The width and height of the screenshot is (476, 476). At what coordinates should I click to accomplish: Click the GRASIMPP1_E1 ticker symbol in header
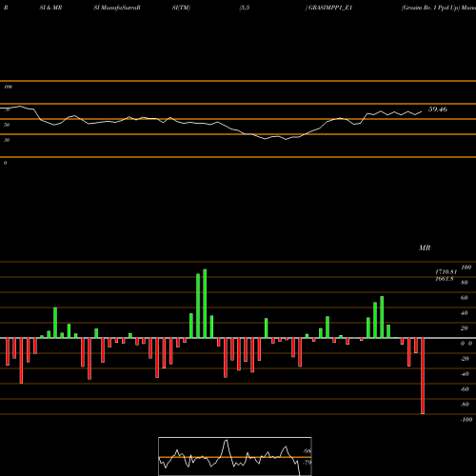click(x=330, y=8)
